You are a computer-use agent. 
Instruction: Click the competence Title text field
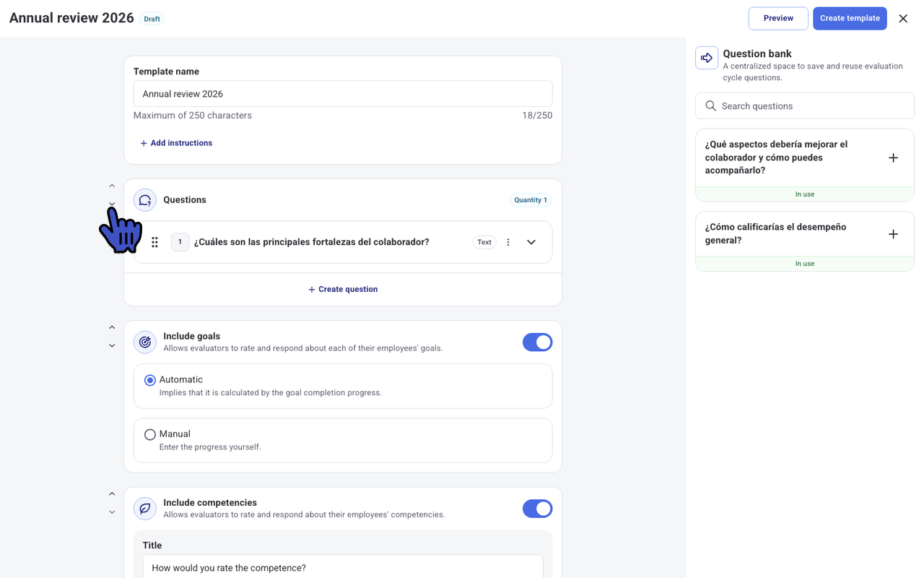(343, 566)
